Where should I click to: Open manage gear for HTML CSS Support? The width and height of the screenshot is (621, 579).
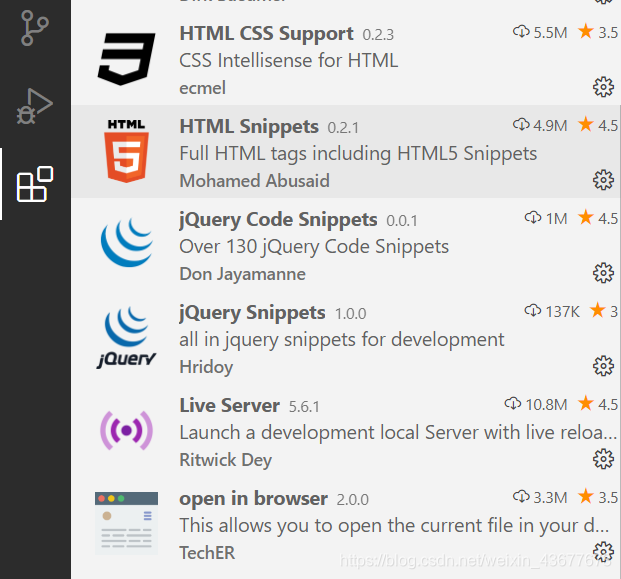603,87
